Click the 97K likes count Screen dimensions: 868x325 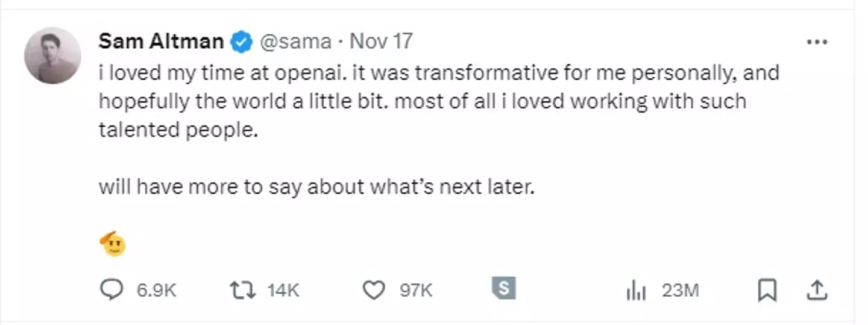(x=416, y=291)
